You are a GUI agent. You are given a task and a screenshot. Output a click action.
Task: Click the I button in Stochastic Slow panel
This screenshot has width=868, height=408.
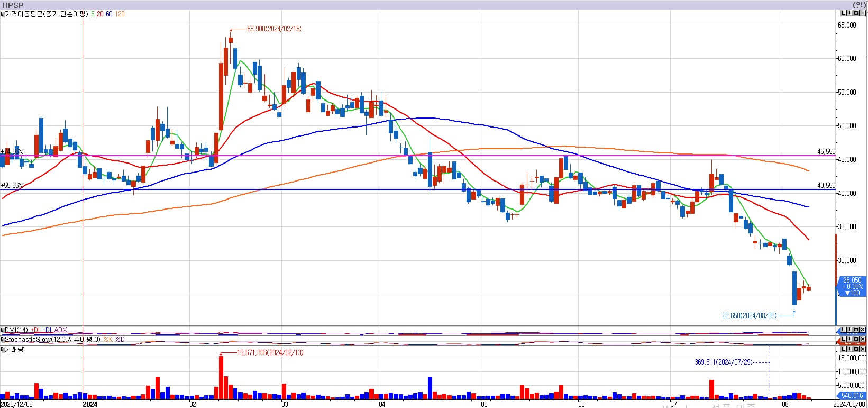tap(850, 339)
